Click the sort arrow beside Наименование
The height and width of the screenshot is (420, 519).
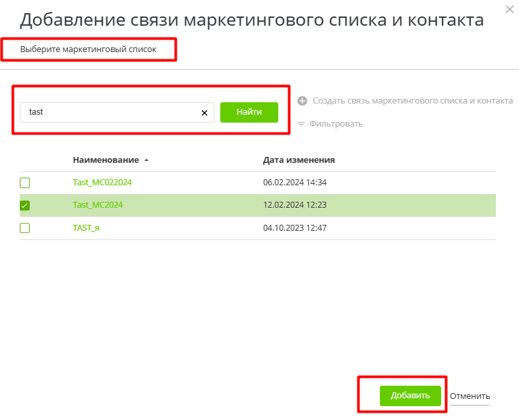pyautogui.click(x=146, y=160)
